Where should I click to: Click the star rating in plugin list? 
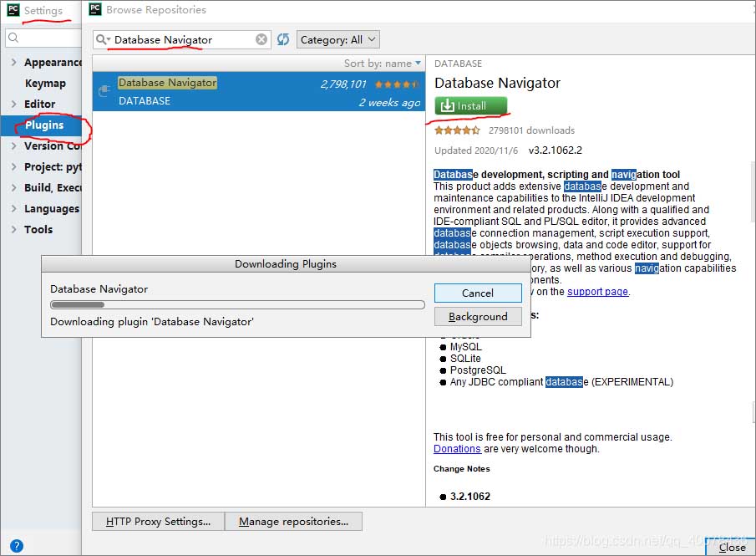click(x=397, y=84)
